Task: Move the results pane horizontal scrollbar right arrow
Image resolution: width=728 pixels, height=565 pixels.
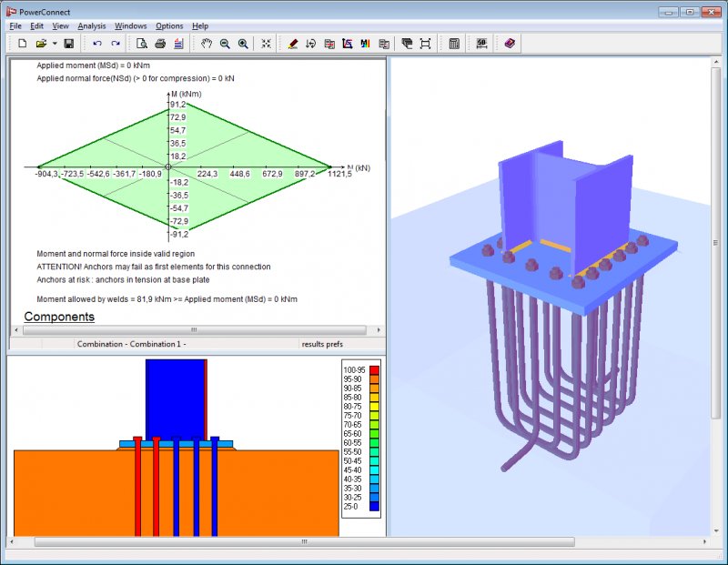Action: tap(379, 330)
